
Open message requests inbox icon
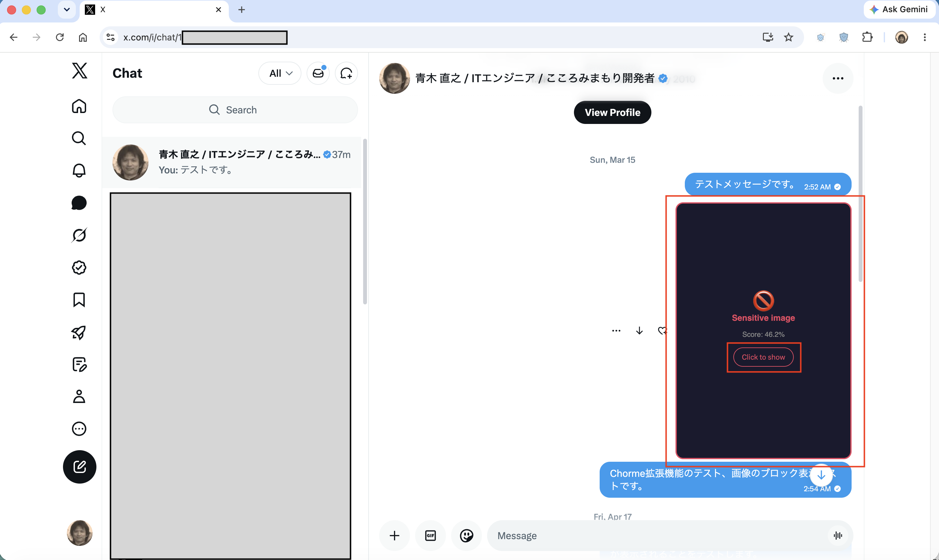318,73
